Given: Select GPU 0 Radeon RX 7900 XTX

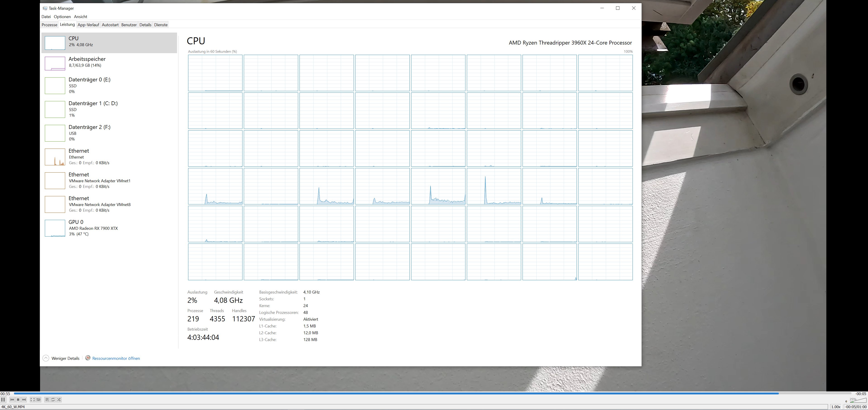Looking at the screenshot, I should pos(93,228).
